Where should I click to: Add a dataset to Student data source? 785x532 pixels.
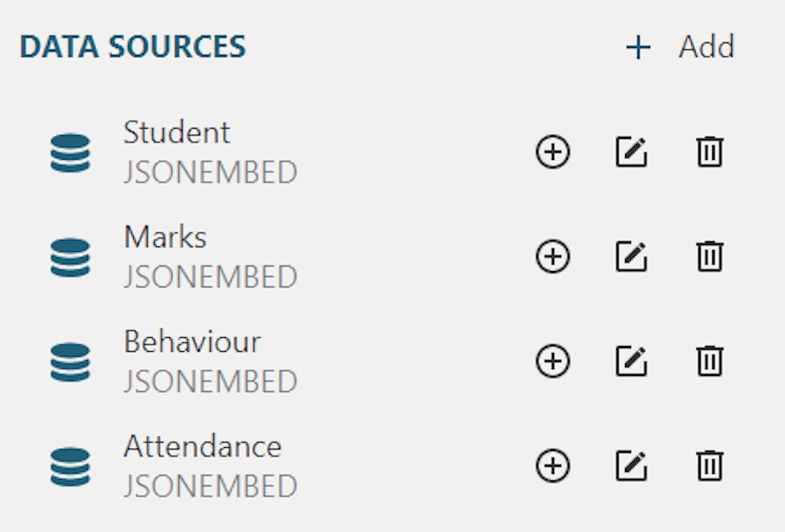pos(552,152)
